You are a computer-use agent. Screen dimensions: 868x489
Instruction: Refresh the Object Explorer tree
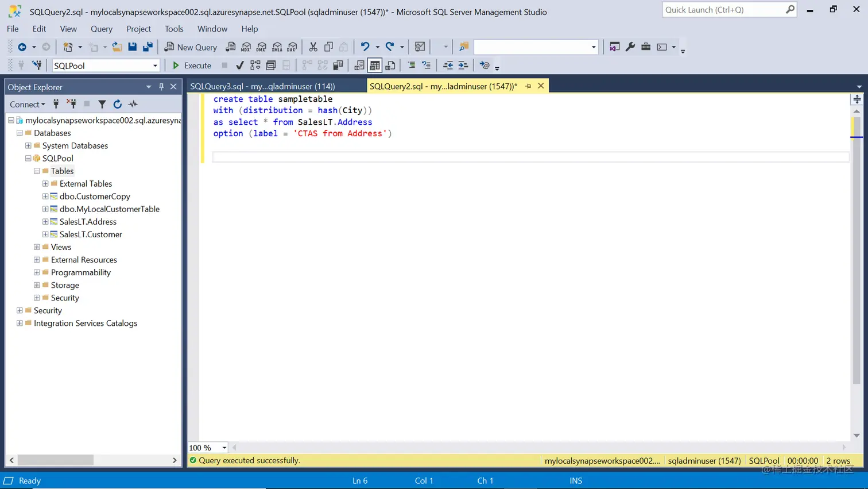pos(118,104)
